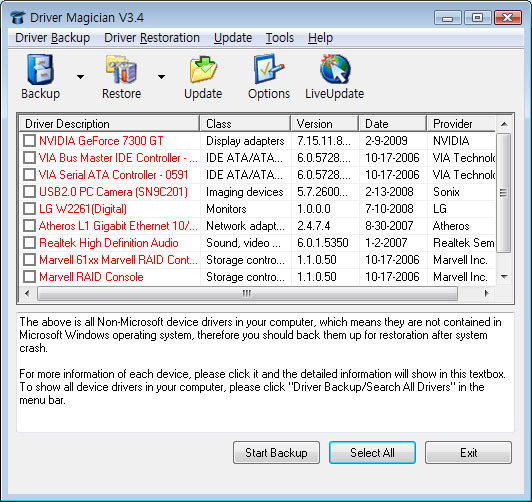The height and width of the screenshot is (502, 532).
Task: Select the NVIDIA GeForce 7300 GT row text
Action: [101, 141]
